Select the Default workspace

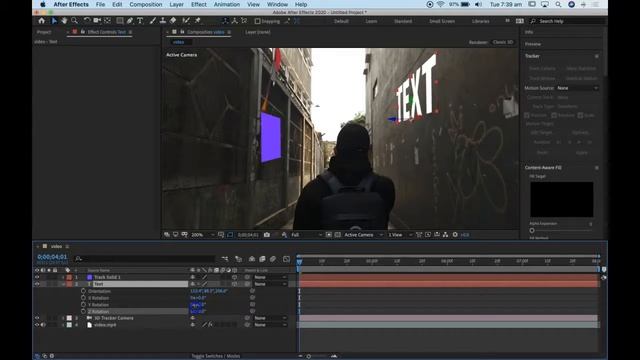click(x=341, y=21)
